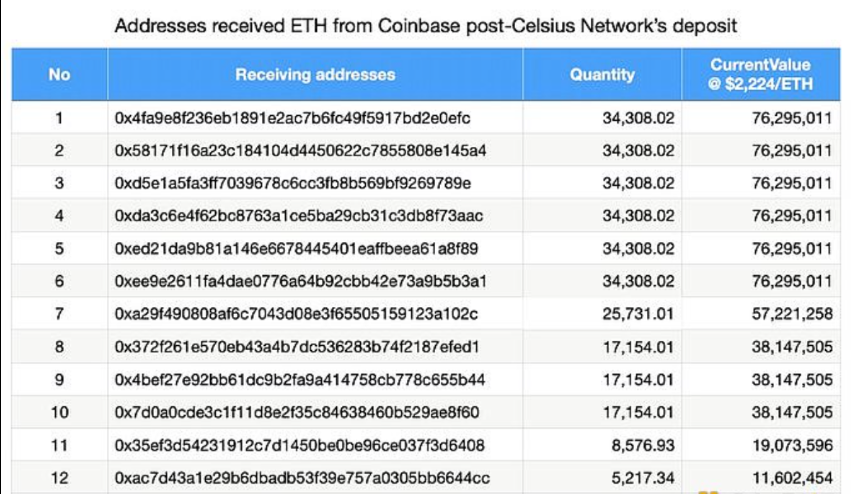Click address starting with 0x372f261e570
Image resolution: width=851 pixels, height=494 pixels.
click(x=298, y=347)
